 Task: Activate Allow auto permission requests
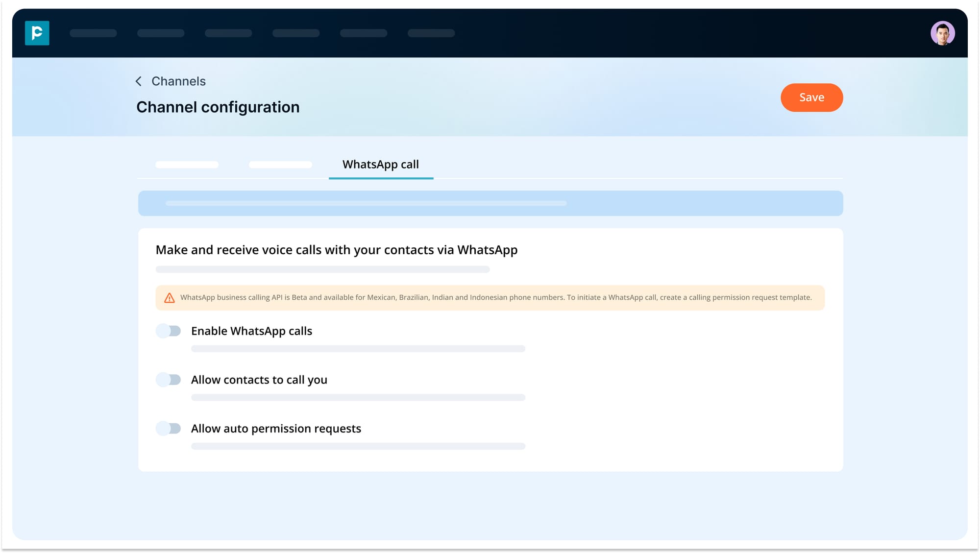point(169,428)
